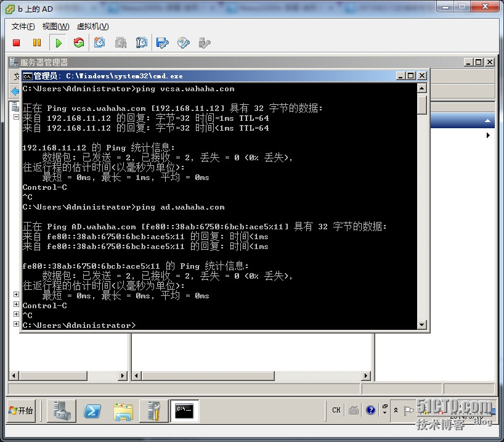Screen dimensions: 504x442
Task: Click center pane scroll right arrow
Action: click(366, 376)
